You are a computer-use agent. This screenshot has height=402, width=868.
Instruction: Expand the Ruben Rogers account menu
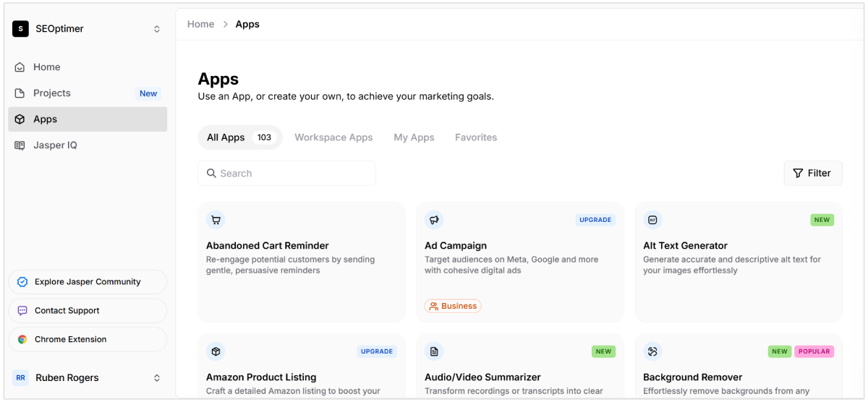point(157,377)
